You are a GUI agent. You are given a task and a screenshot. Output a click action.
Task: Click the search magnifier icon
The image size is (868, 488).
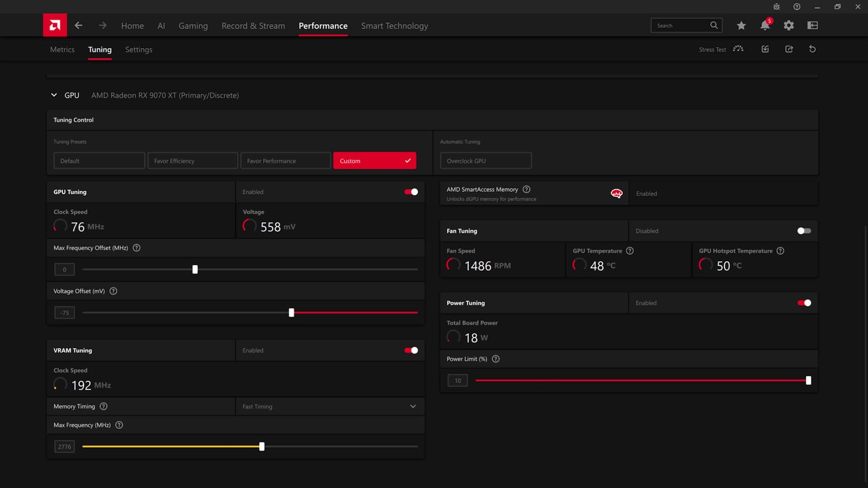point(714,25)
